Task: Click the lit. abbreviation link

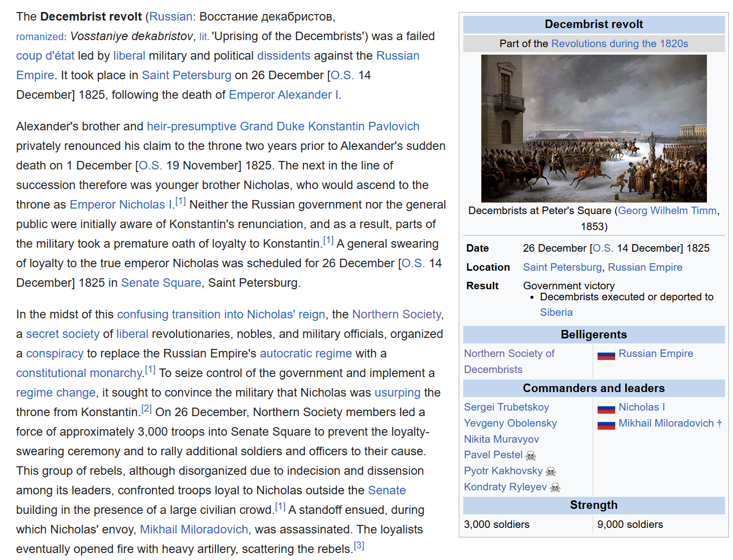Action: coord(204,37)
